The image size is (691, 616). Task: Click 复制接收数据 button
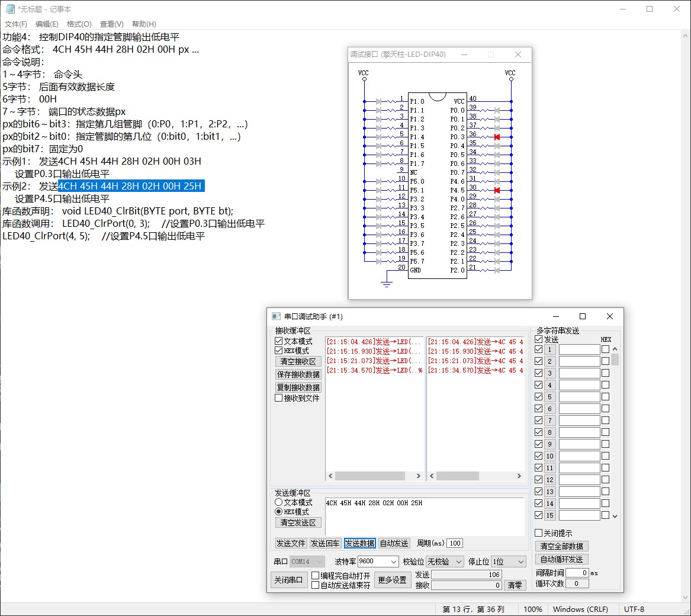pos(298,387)
